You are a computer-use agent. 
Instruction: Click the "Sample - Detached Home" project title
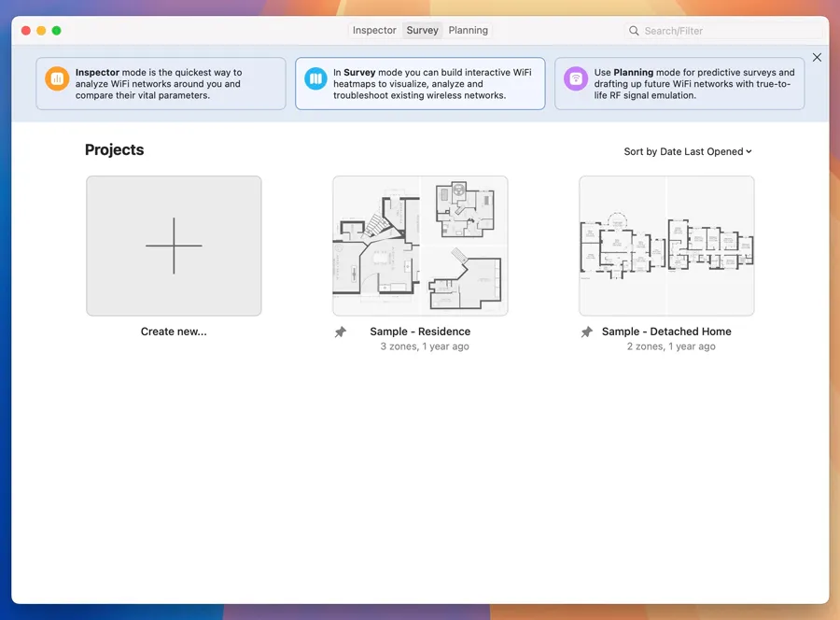coord(666,331)
